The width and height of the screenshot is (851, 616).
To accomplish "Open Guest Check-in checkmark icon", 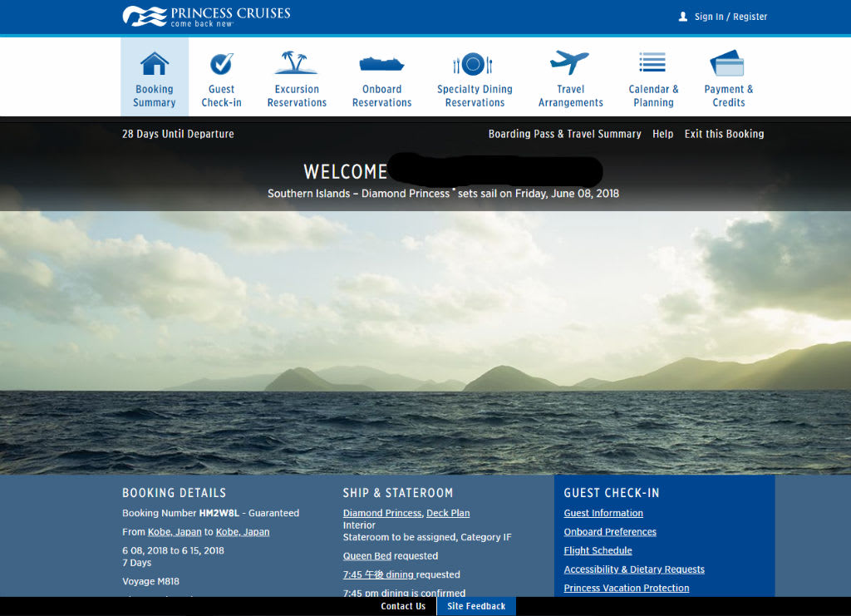I will coord(221,63).
